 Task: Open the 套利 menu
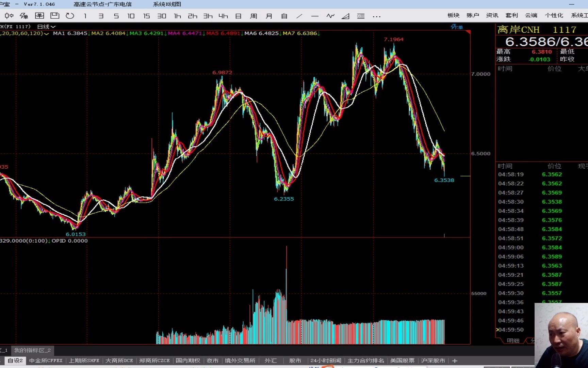(x=511, y=15)
